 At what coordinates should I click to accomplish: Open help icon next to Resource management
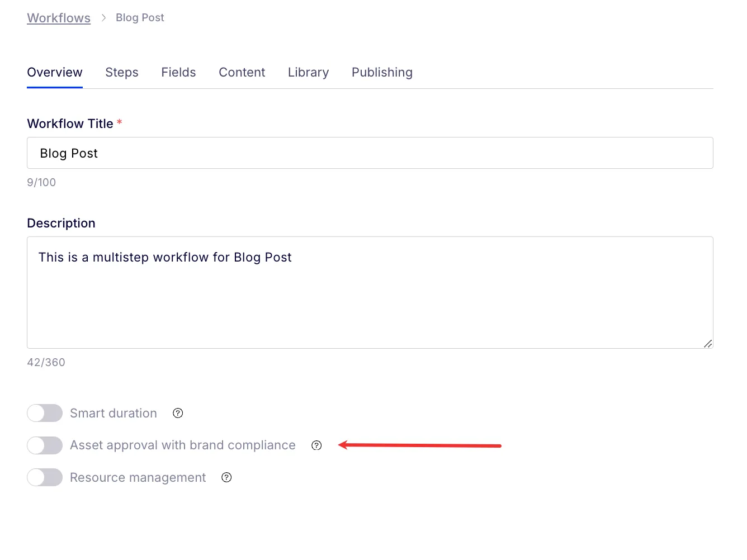(226, 477)
